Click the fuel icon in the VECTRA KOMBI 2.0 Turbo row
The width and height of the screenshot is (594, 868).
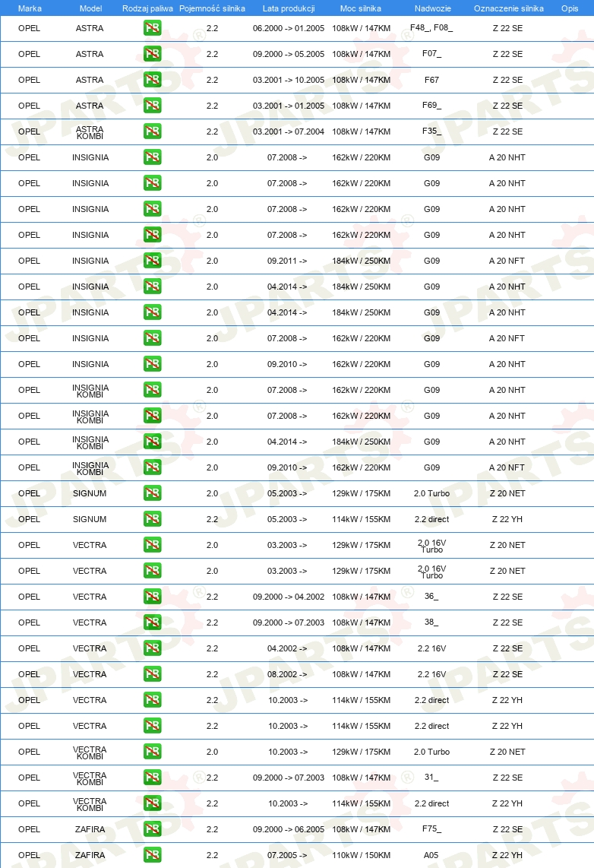[152, 751]
